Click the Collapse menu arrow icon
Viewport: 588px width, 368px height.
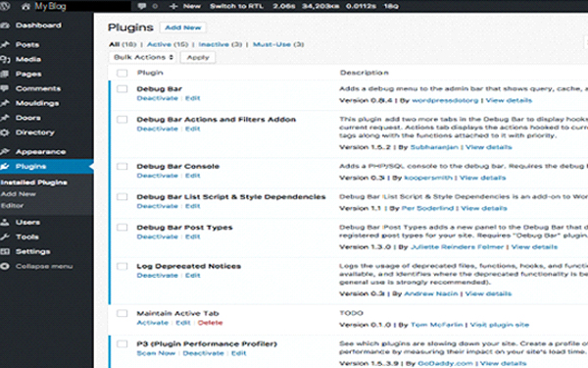coord(5,266)
